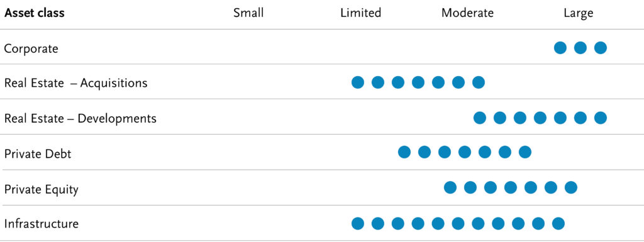Select the Large column header
Screen dimensions: 644x242
[x=579, y=14]
